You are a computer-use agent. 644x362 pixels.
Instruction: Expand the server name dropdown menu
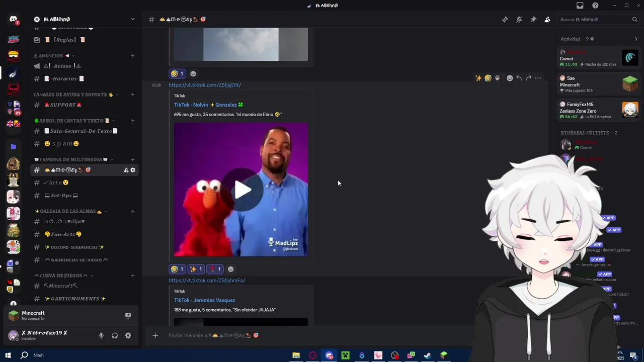coord(133,19)
